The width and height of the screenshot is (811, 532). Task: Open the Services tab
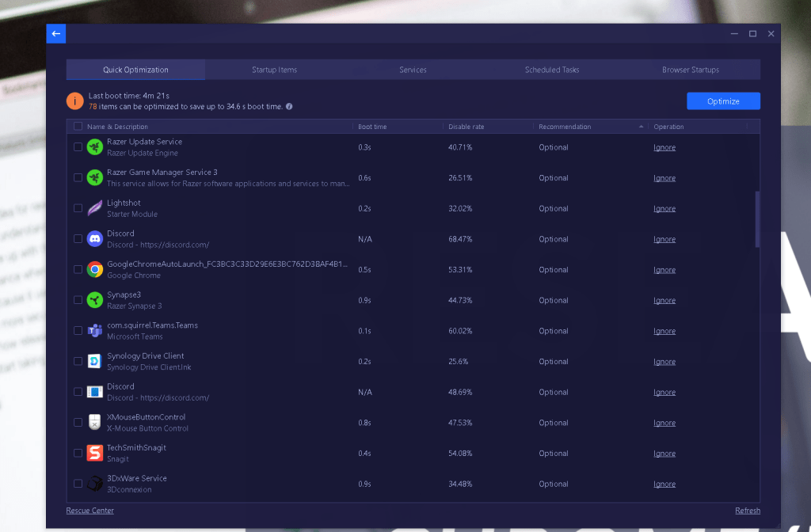pyautogui.click(x=413, y=70)
